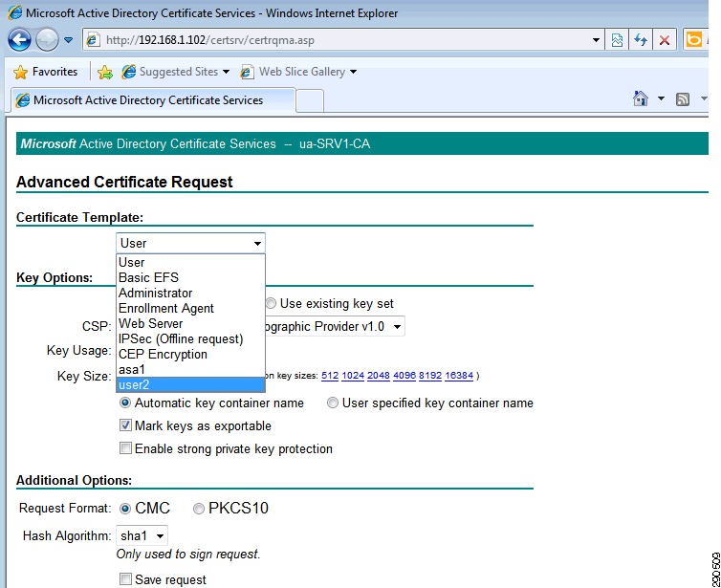Select CEP Encryption template option
Image resolution: width=721 pixels, height=588 pixels.
[x=190, y=354]
